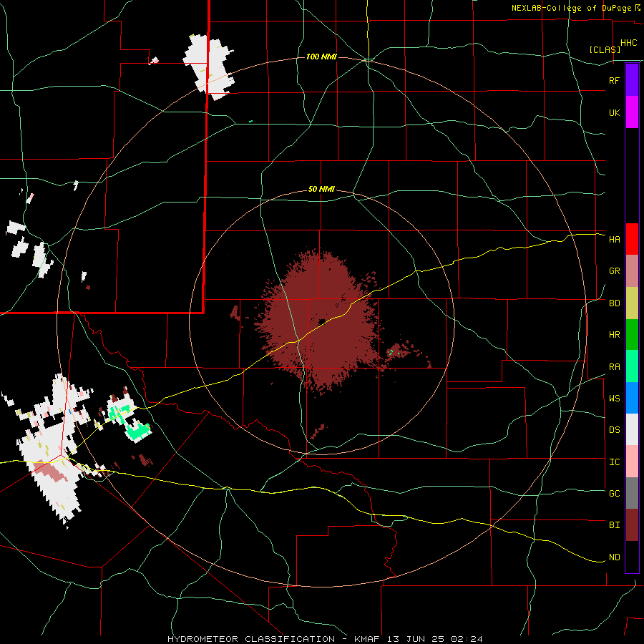
Task: Click the WS legend label text
Action: pos(614,398)
